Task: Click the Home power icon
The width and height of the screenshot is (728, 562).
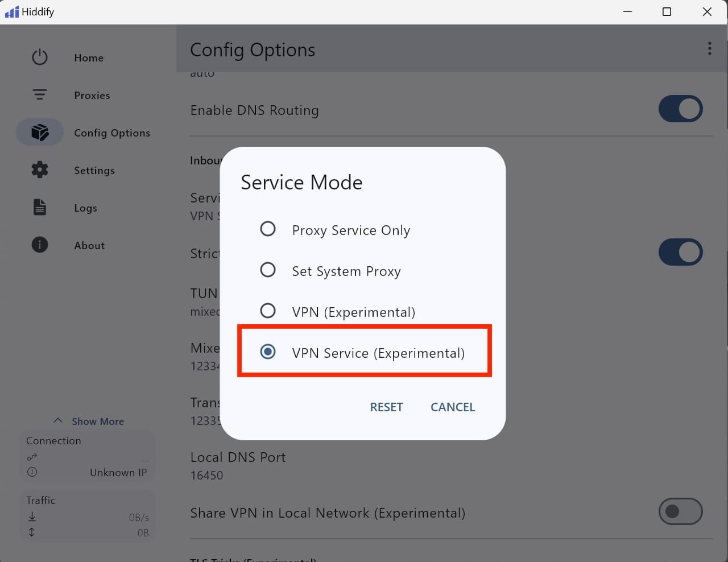Action: [40, 57]
